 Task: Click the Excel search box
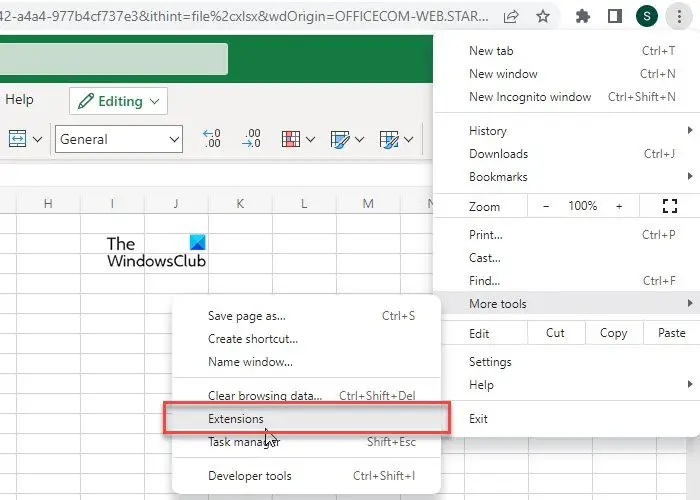(113, 58)
